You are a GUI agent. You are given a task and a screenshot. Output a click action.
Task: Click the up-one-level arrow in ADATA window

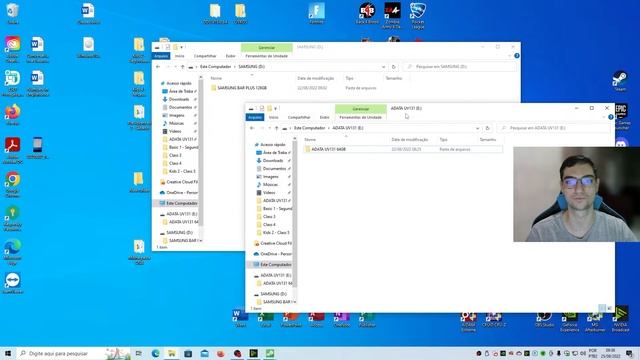[x=276, y=128]
